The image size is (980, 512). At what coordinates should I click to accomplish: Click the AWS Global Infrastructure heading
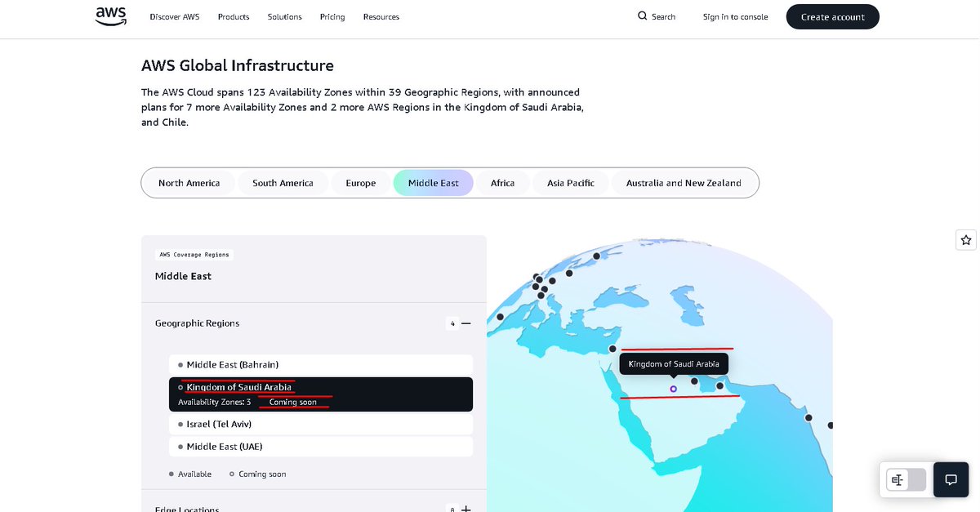pos(238,65)
